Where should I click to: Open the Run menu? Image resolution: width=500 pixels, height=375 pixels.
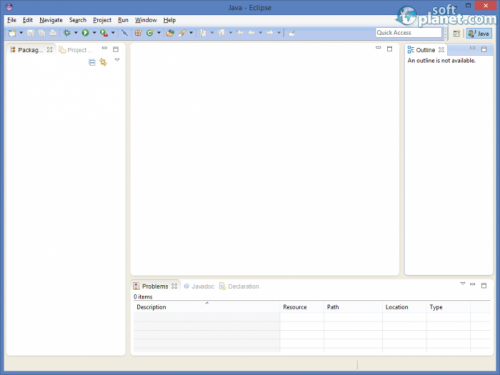(123, 20)
